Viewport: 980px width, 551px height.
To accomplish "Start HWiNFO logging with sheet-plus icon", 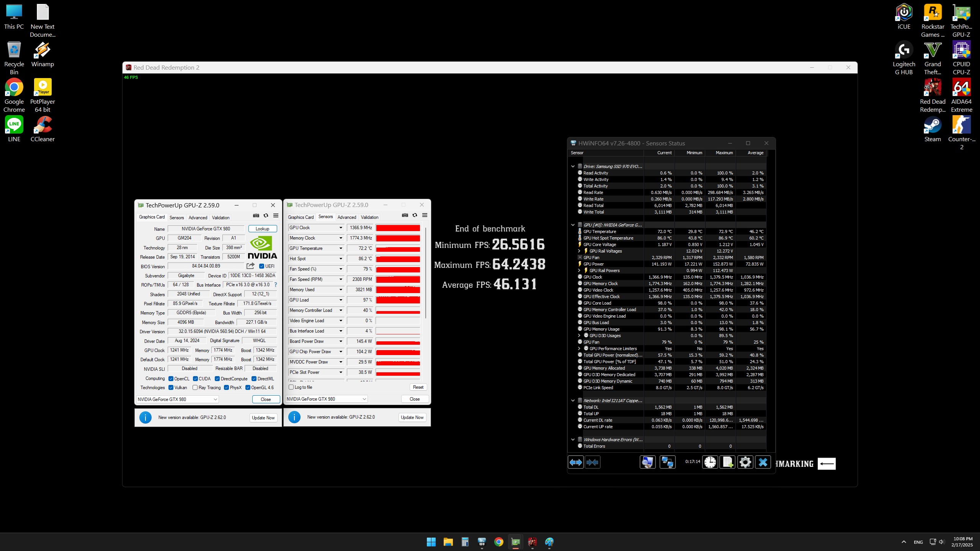I will tap(728, 462).
